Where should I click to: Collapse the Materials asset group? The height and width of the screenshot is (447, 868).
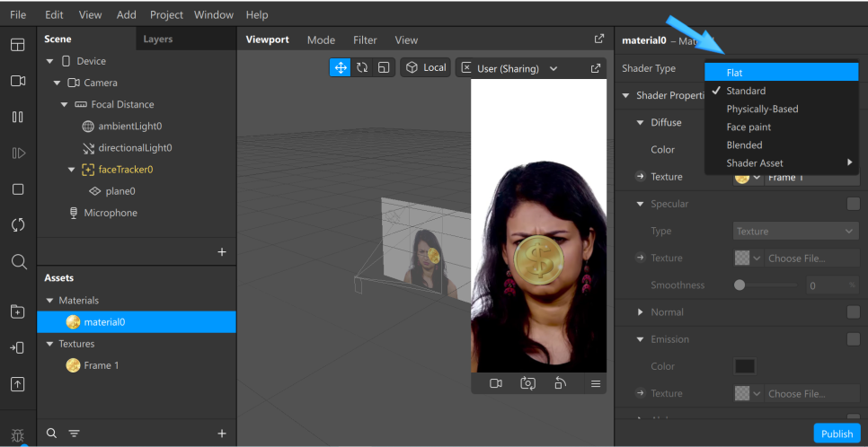click(x=50, y=301)
